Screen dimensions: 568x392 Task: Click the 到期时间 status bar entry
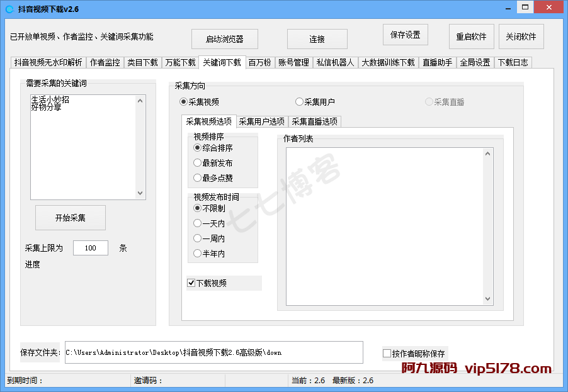pos(25,381)
